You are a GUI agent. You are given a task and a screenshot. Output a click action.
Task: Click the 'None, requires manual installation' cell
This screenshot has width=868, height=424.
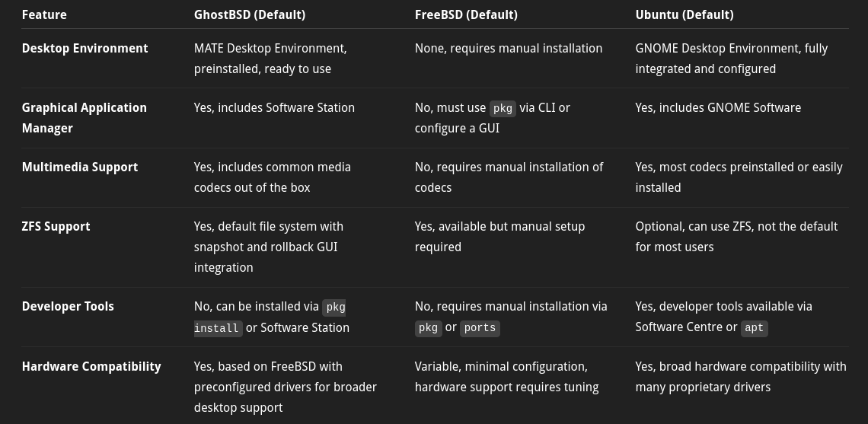pos(508,49)
